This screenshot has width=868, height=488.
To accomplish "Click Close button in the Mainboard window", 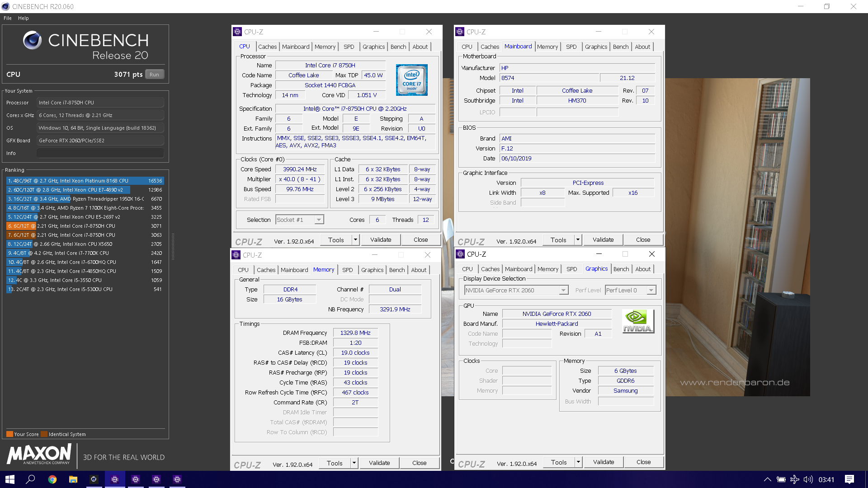I will (x=643, y=239).
